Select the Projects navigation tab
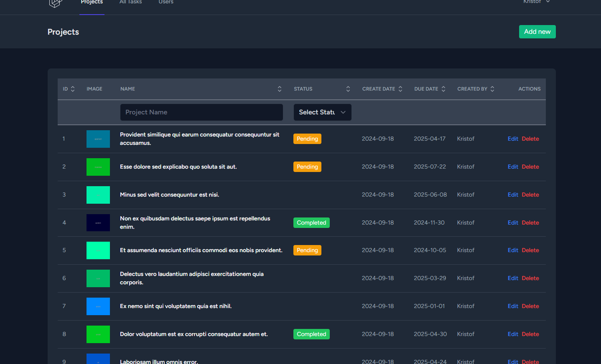The height and width of the screenshot is (364, 601). pyautogui.click(x=92, y=2)
